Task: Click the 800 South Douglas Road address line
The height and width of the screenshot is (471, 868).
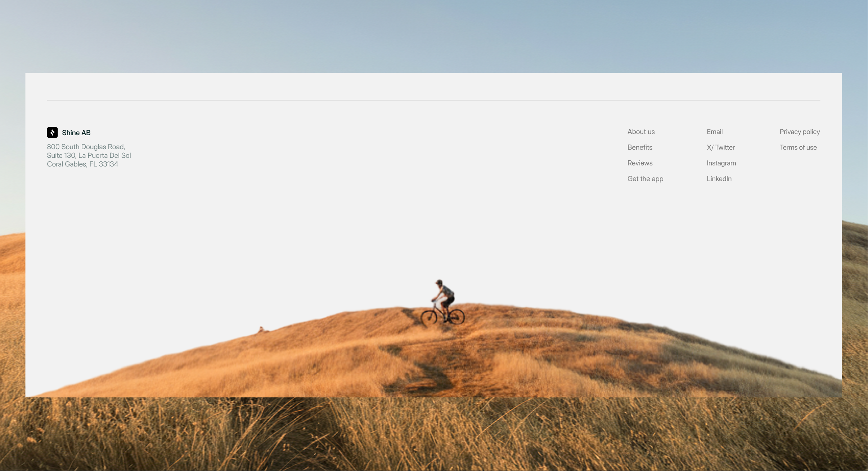Action: (x=86, y=147)
